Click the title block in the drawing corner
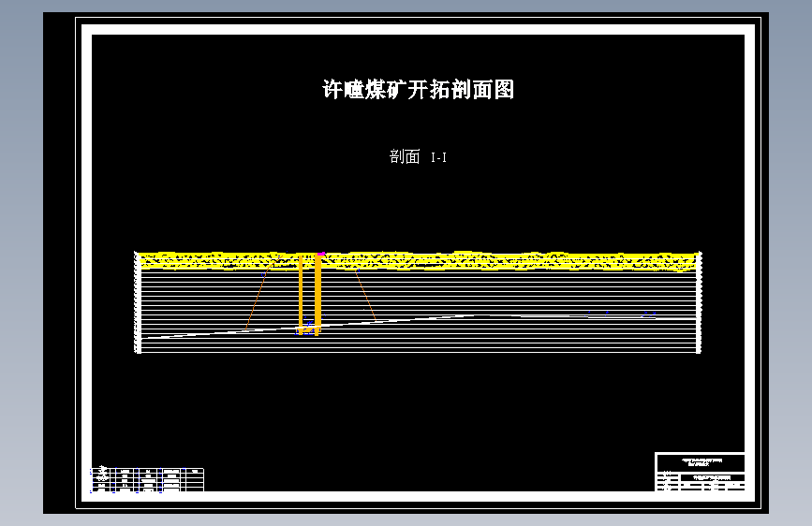Image resolution: width=812 pixels, height=526 pixels. pyautogui.click(x=701, y=472)
